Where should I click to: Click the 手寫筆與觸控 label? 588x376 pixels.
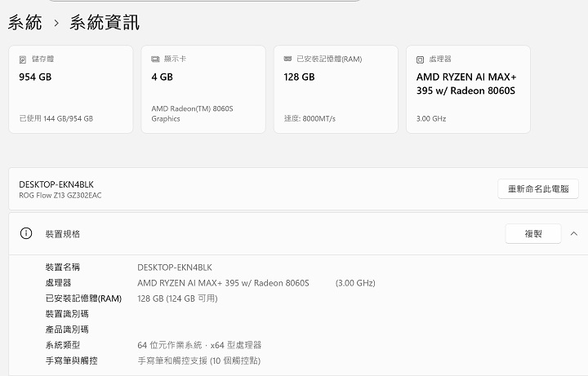point(72,361)
